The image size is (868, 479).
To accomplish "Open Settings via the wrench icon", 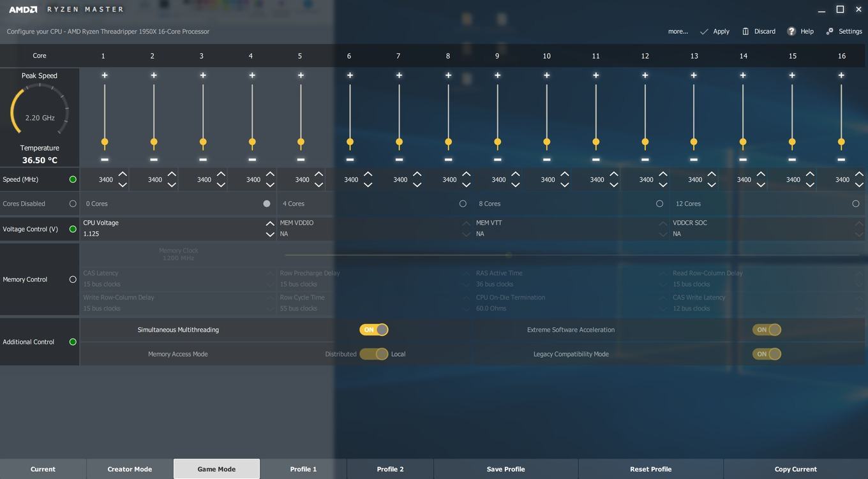I will tap(830, 31).
